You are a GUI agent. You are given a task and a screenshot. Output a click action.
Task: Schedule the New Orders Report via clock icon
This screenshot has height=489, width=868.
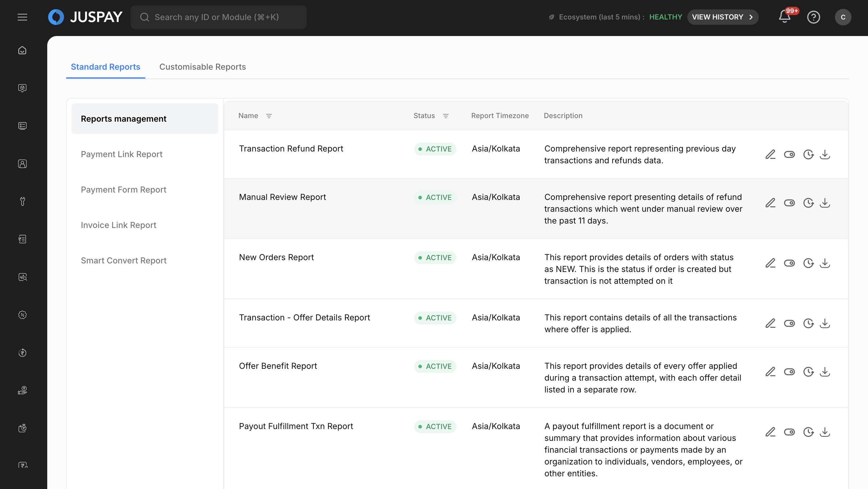click(x=808, y=263)
